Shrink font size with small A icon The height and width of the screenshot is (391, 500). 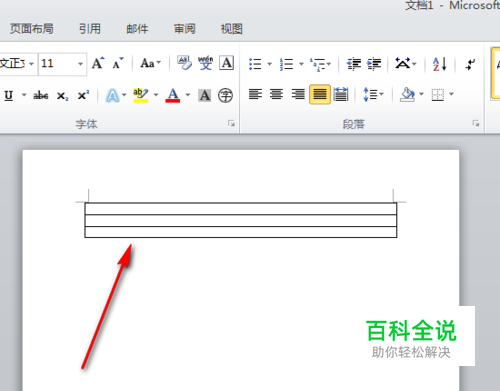[118, 63]
